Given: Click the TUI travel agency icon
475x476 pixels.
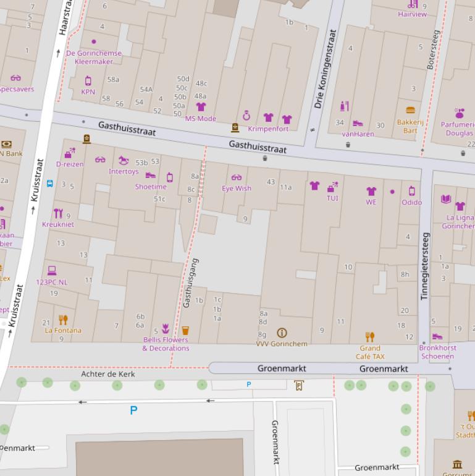Looking at the screenshot, I should pyautogui.click(x=332, y=187).
